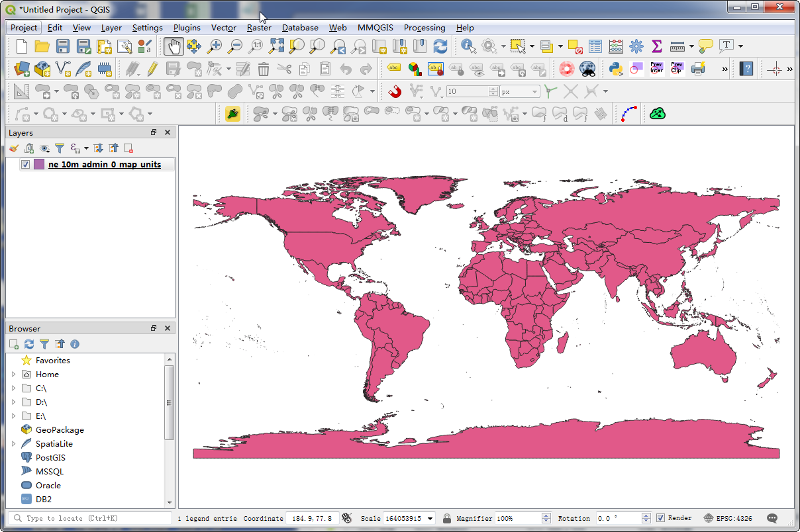
Task: Expand the E:\ drive in Browser
Action: tap(13, 416)
